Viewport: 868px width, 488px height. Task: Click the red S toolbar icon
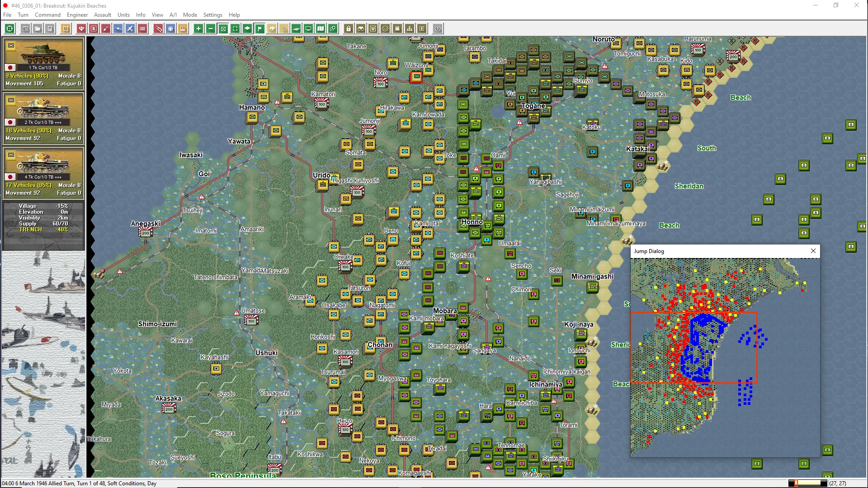click(94, 29)
